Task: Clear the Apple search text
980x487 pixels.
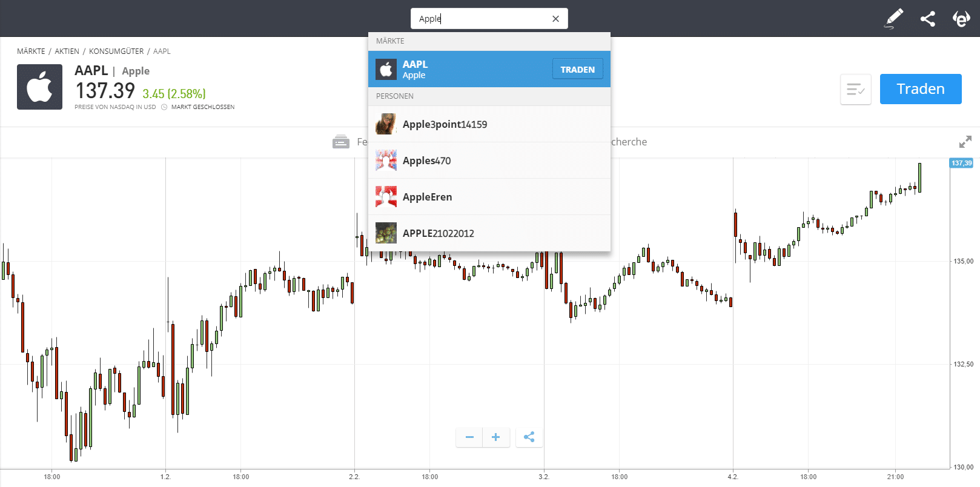Action: [x=555, y=19]
